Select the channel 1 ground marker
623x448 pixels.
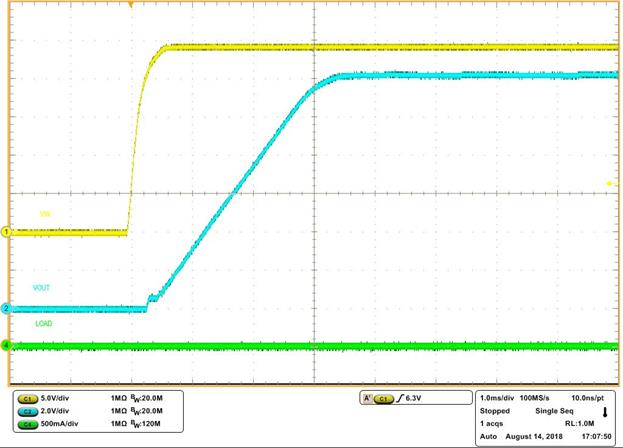[x=5, y=232]
